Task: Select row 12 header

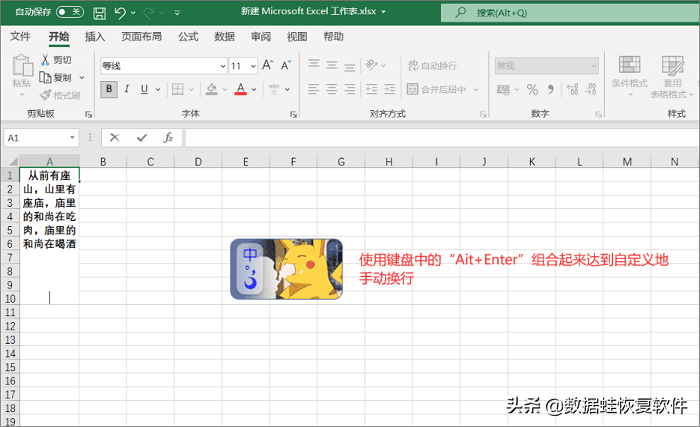Action: click(10, 326)
